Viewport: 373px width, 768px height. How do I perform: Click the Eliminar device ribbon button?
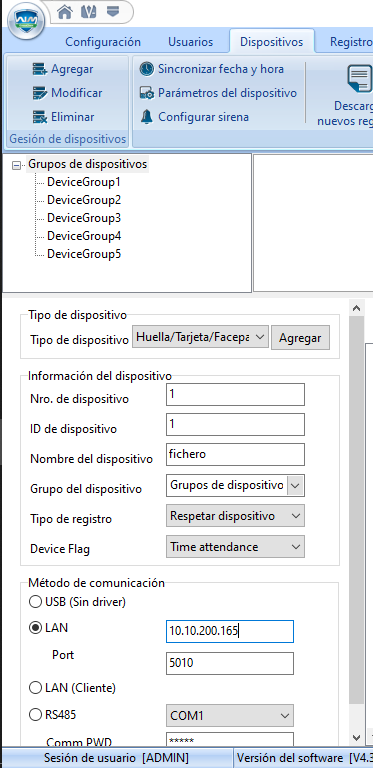click(x=63, y=117)
